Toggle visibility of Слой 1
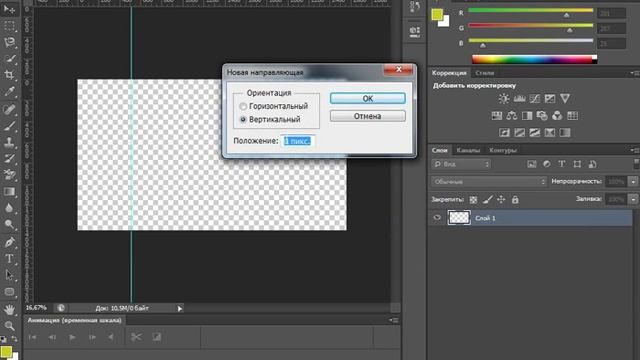This screenshot has height=360, width=640. pyautogui.click(x=437, y=218)
